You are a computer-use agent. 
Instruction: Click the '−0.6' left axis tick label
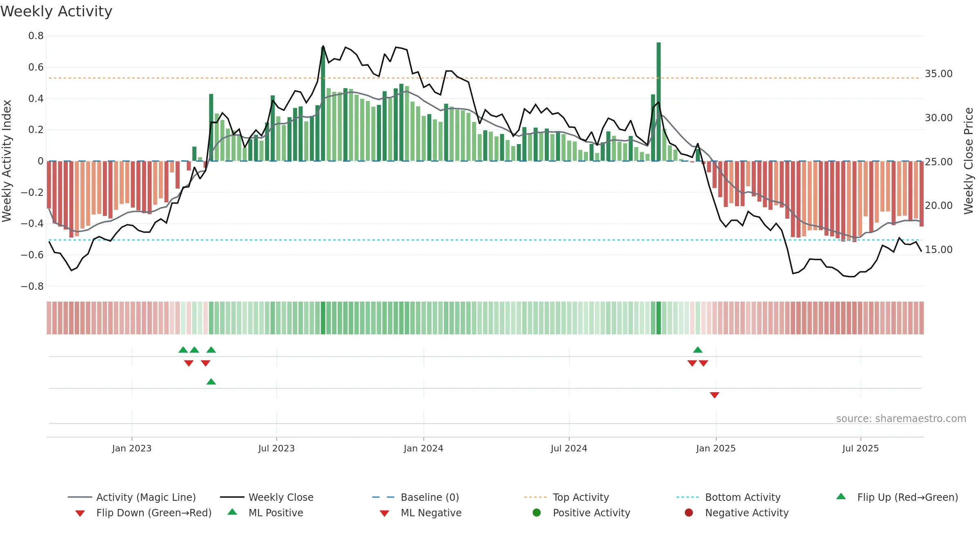coord(32,255)
